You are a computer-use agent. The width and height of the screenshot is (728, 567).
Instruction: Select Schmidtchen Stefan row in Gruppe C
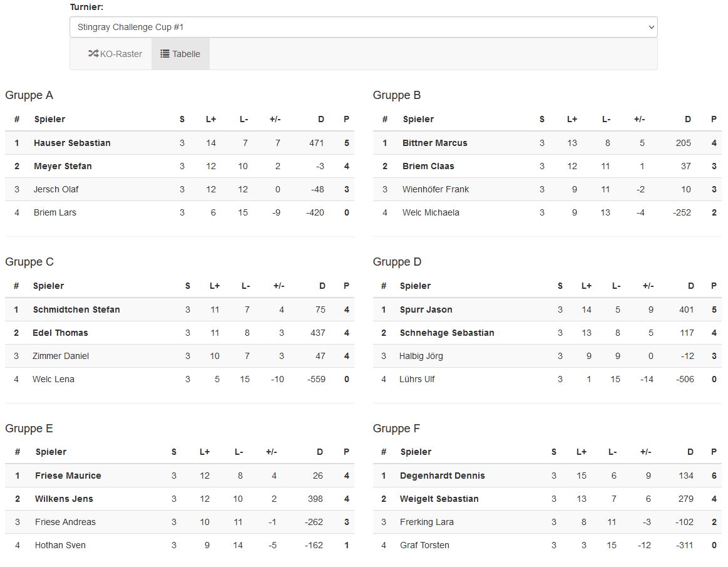[x=76, y=310]
